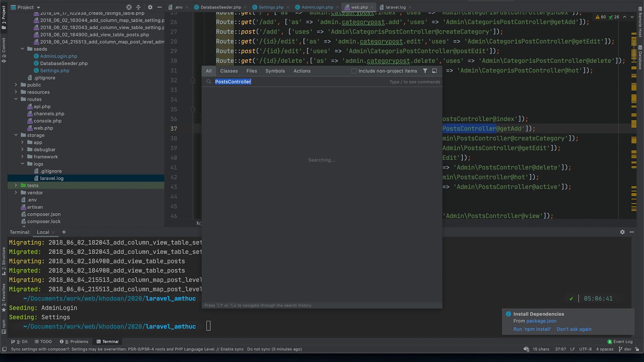
Task: Open search results in Find tool window icon
Action: pos(435,71)
